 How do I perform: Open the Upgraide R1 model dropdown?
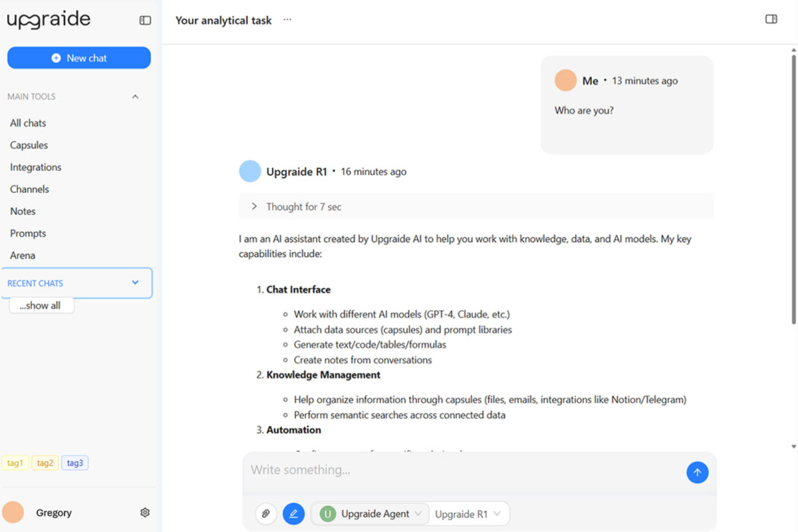point(469,514)
